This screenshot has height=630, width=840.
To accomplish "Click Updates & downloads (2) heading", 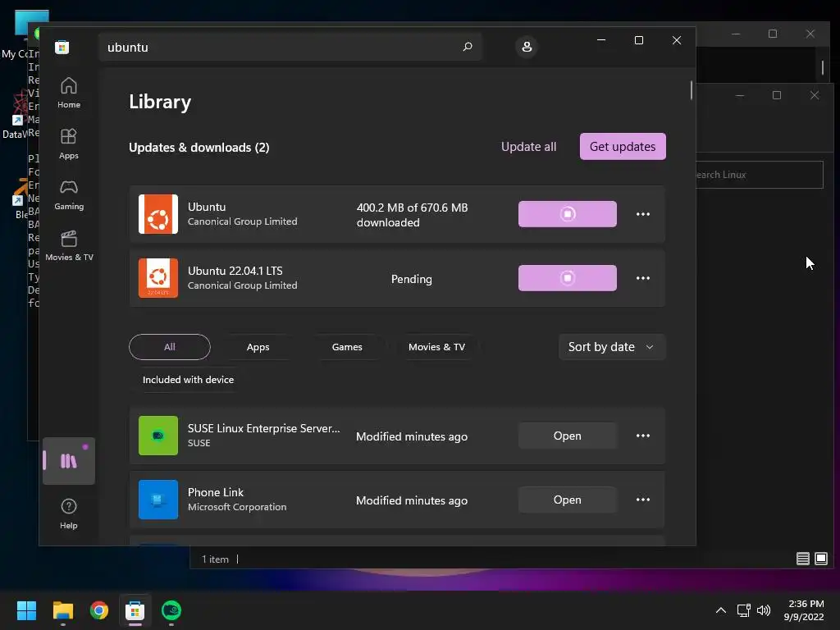I will (199, 148).
